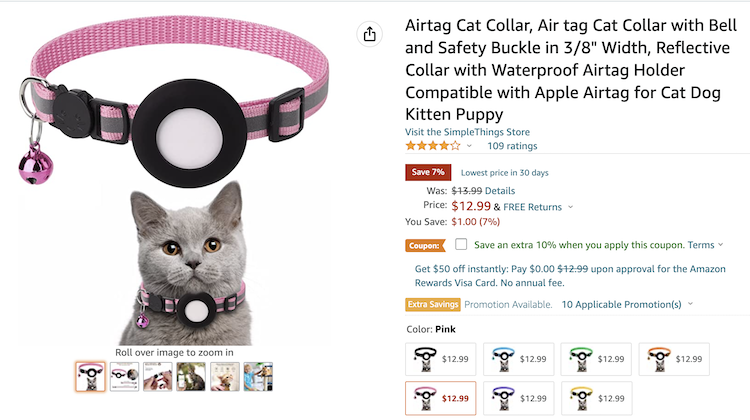The image size is (750, 420).
Task: Choose the purple collar color swatch
Action: 515,398
